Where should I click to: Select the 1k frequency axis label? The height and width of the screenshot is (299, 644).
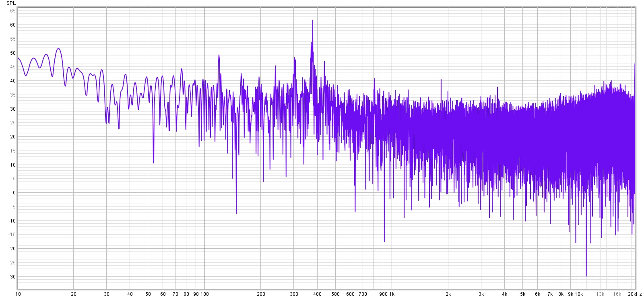tap(392, 294)
